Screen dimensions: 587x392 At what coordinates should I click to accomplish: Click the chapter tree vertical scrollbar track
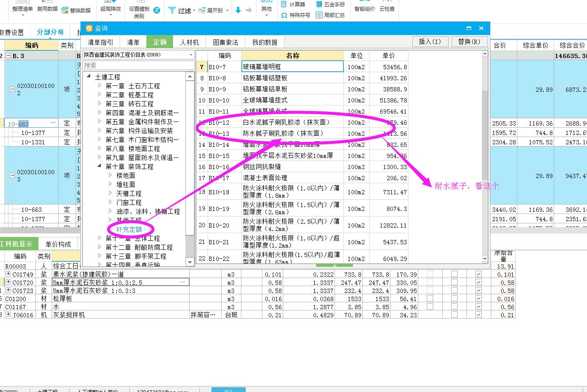(x=190, y=246)
